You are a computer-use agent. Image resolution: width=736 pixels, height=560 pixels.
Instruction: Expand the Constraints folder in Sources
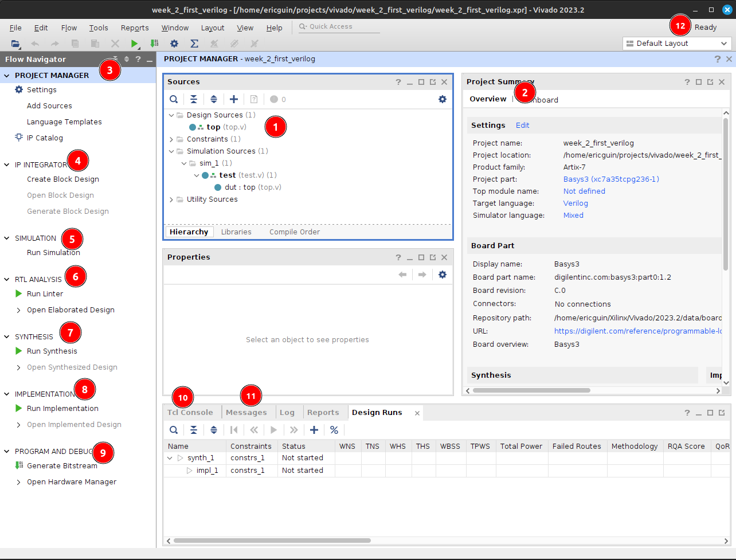coord(171,139)
